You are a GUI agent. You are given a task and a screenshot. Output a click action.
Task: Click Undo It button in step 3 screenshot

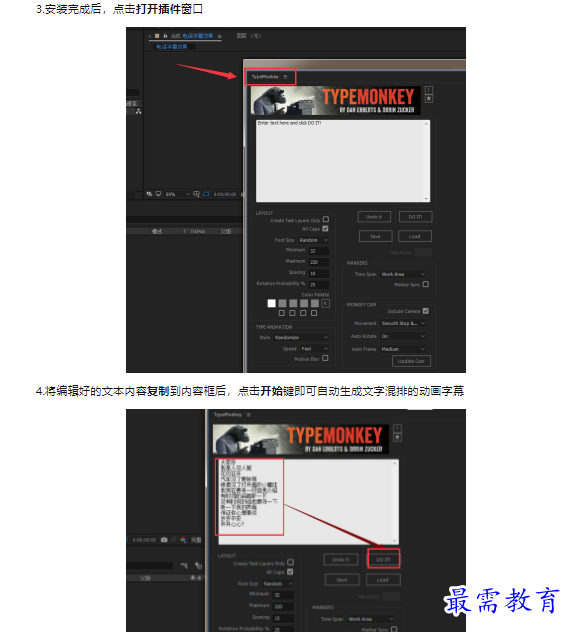point(375,217)
